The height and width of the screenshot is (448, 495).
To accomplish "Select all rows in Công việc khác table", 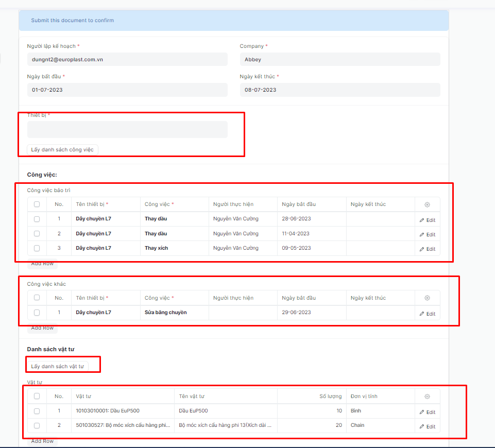I will 37,298.
